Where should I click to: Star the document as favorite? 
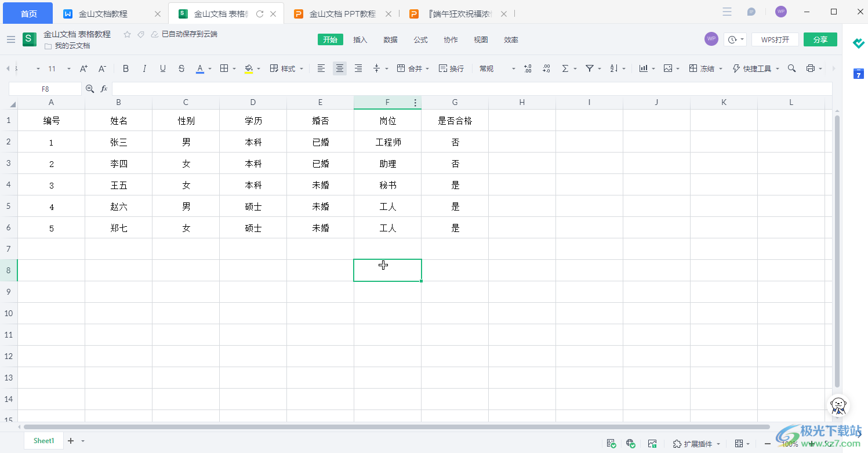click(x=127, y=35)
